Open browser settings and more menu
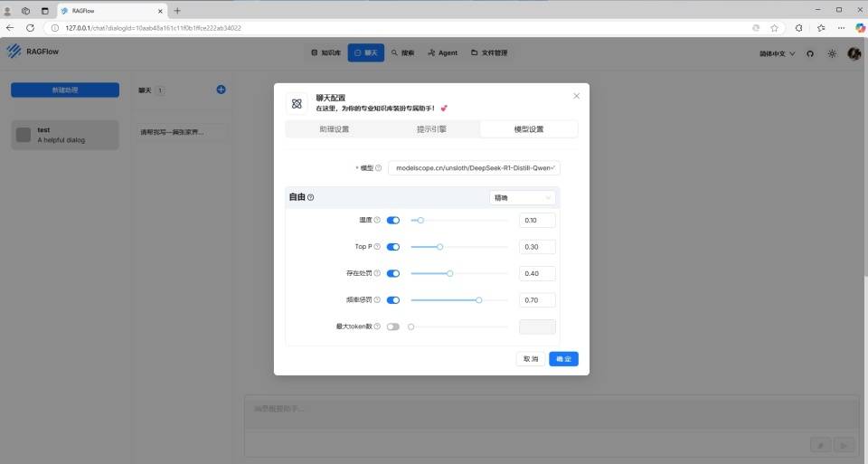This screenshot has height=464, width=868. [841, 28]
